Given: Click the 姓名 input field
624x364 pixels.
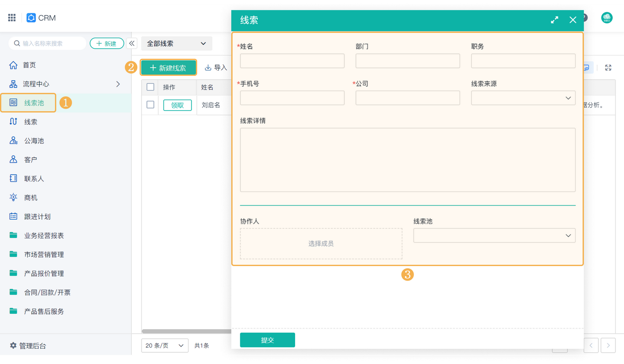Looking at the screenshot, I should tap(292, 61).
